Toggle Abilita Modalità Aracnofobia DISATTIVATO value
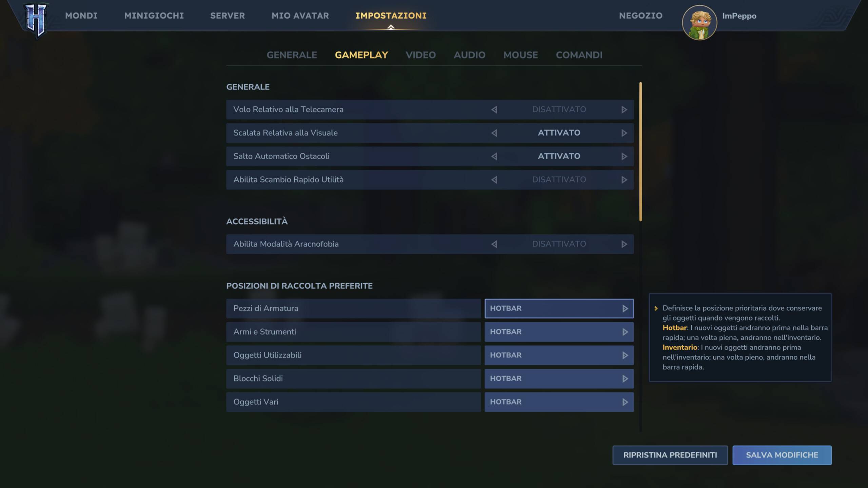The image size is (868, 488). click(559, 244)
